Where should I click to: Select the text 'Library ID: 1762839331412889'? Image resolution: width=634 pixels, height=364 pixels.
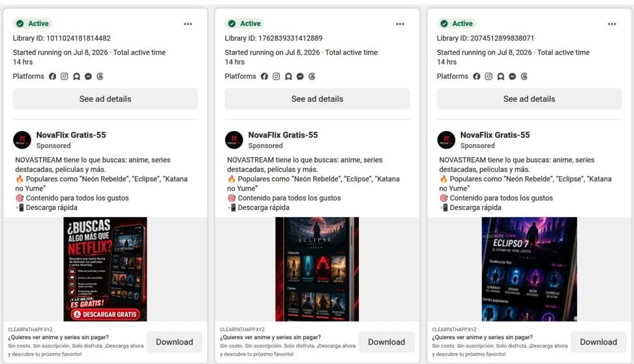click(x=274, y=38)
